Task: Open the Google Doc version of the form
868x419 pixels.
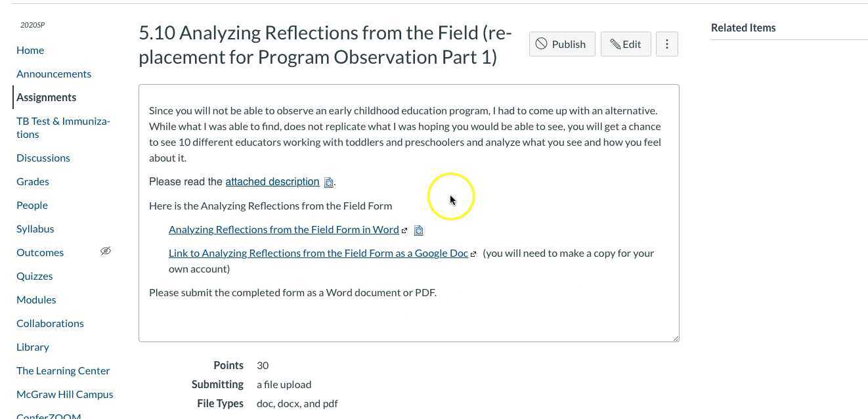Action: pos(318,253)
